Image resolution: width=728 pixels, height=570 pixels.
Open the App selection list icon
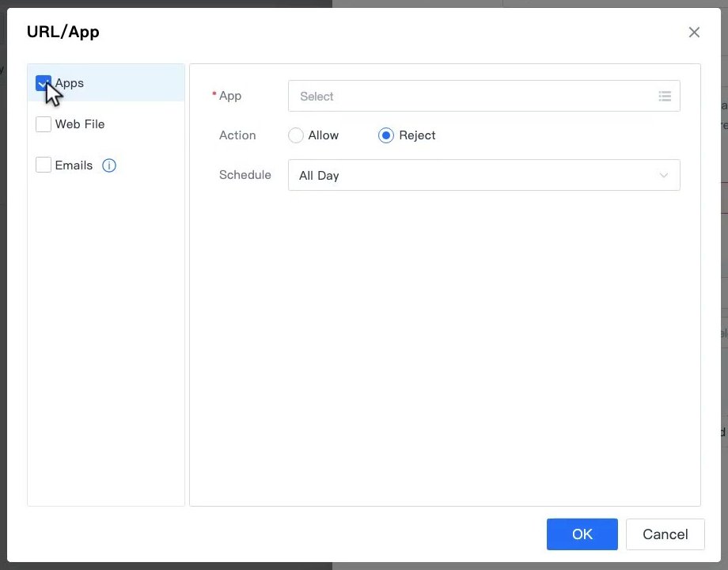(x=665, y=96)
